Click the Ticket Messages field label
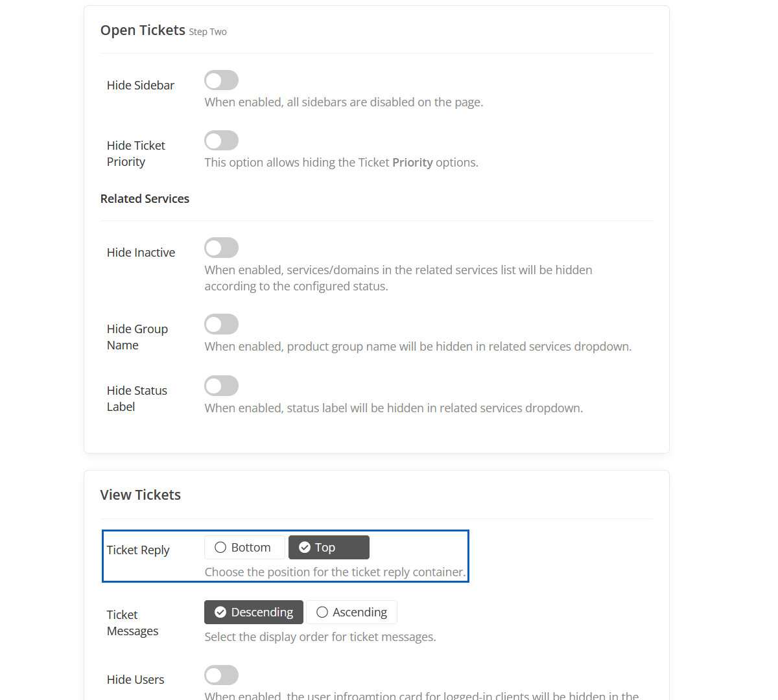This screenshot has width=778, height=700. (x=132, y=623)
